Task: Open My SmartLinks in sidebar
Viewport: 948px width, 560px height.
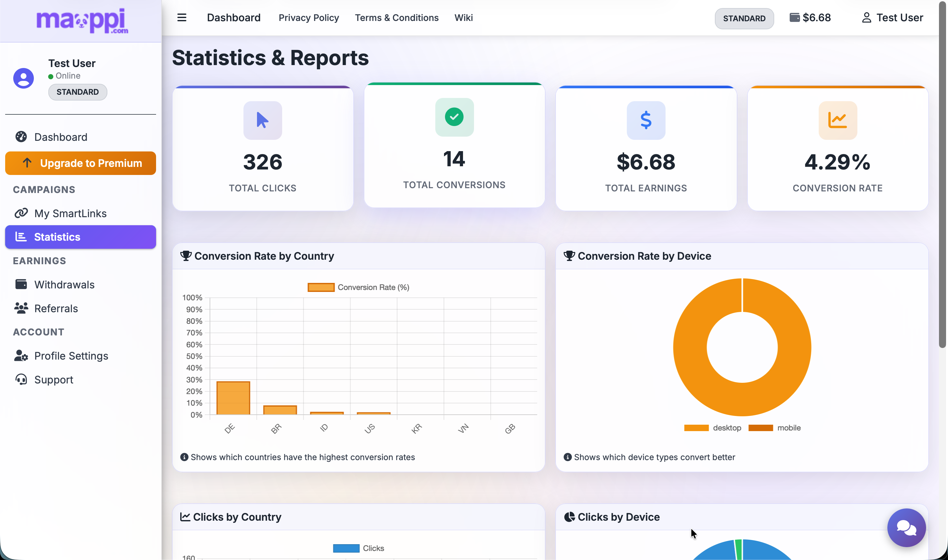Action: [x=70, y=213]
